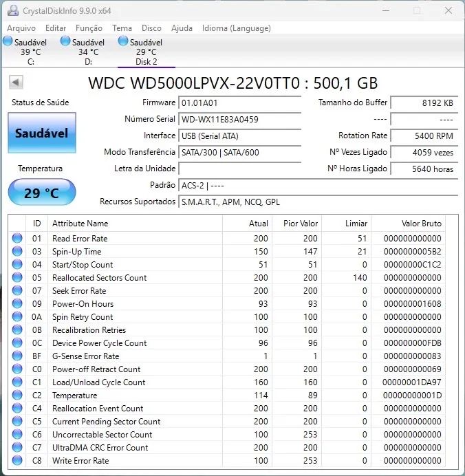Click the Pior Valor column header

[x=297, y=224]
